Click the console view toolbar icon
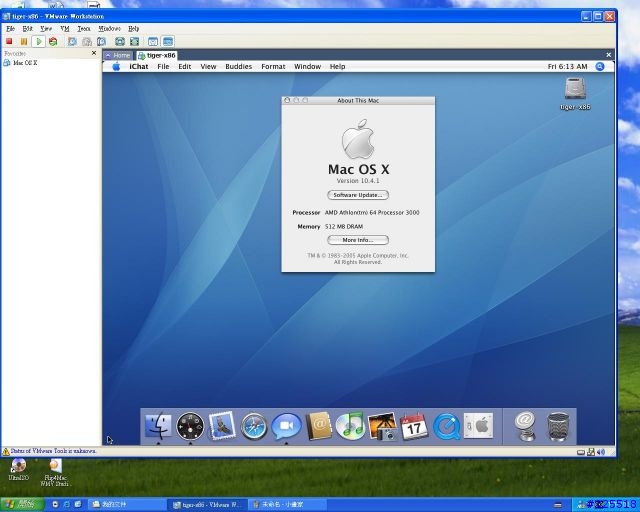Image resolution: width=640 pixels, height=512 pixels. click(168, 41)
